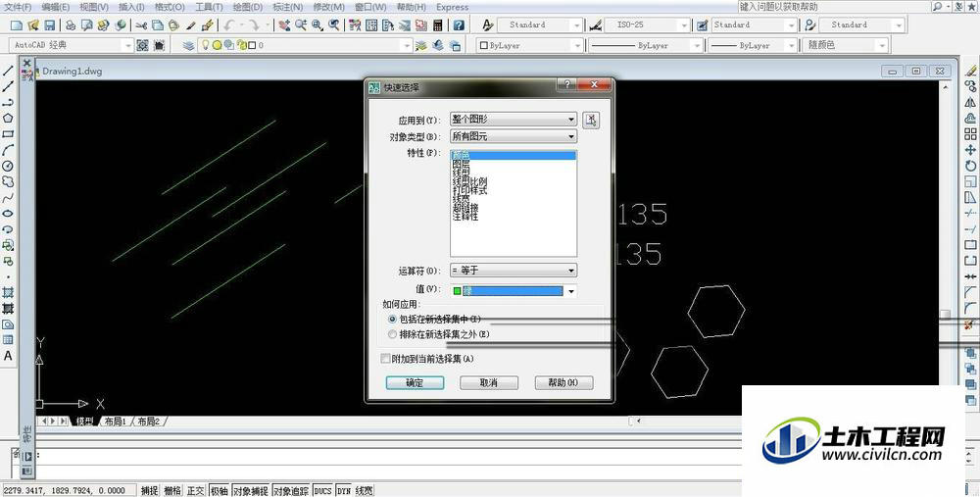Toggle 正交 ortho mode in status bar

[x=196, y=491]
